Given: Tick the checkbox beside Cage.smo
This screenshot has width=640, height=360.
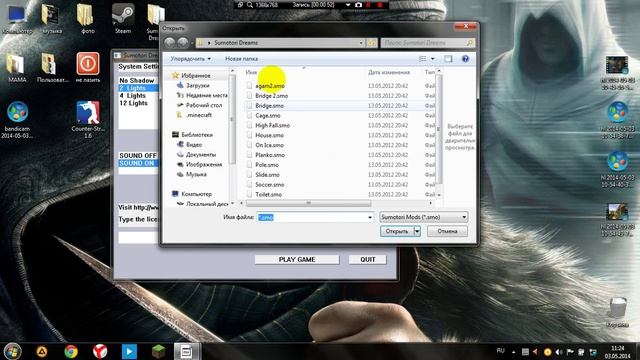Looking at the screenshot, I should [249, 116].
